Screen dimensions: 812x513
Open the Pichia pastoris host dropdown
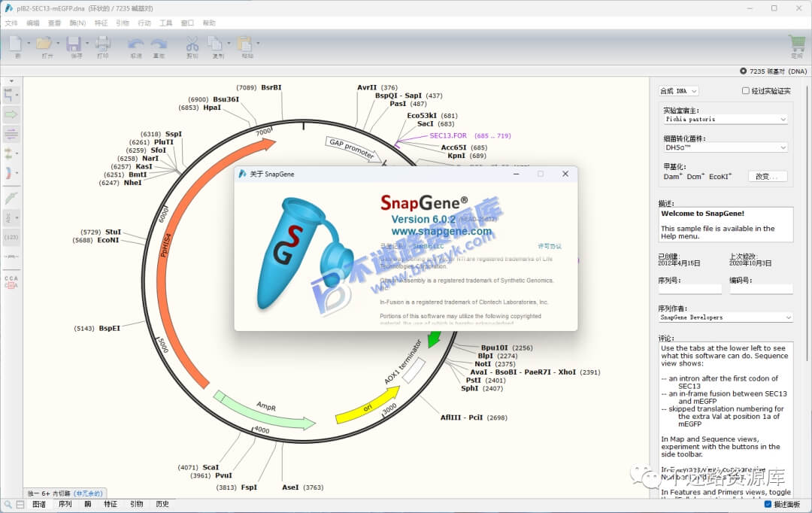click(x=726, y=119)
